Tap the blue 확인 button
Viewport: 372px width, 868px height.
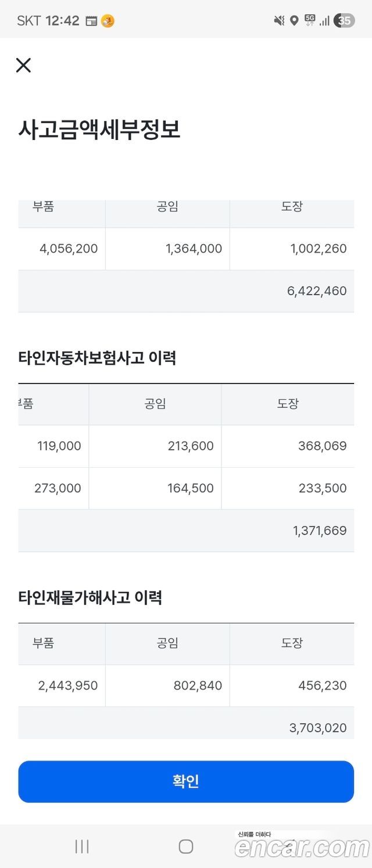(186, 781)
